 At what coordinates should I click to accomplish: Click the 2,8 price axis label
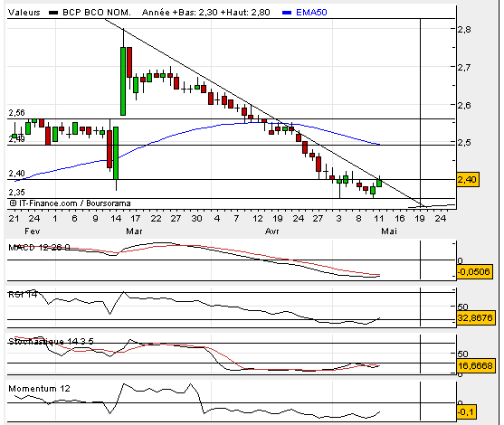(464, 30)
